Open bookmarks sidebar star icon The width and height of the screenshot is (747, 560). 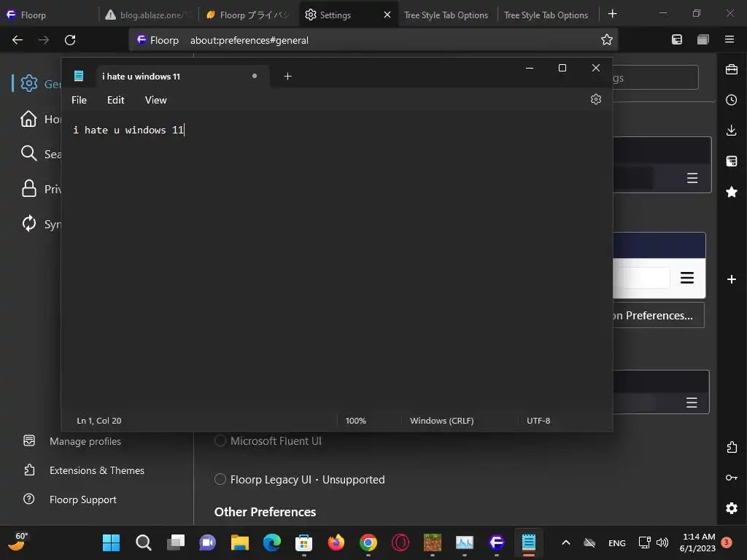(731, 192)
